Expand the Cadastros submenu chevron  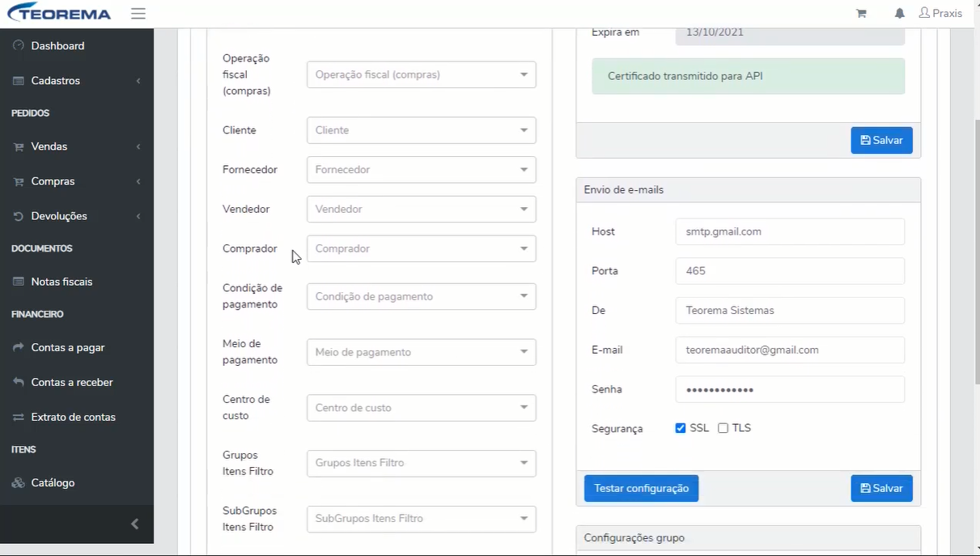coord(138,81)
